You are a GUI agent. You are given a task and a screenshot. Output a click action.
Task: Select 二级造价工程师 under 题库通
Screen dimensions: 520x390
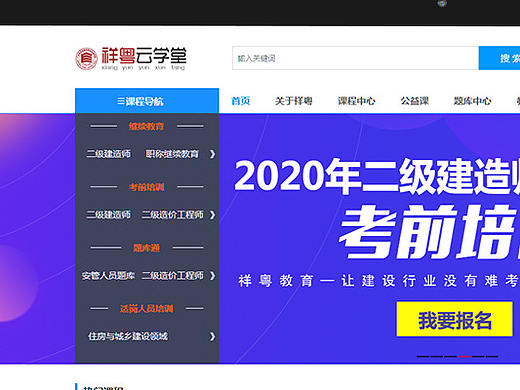172,276
